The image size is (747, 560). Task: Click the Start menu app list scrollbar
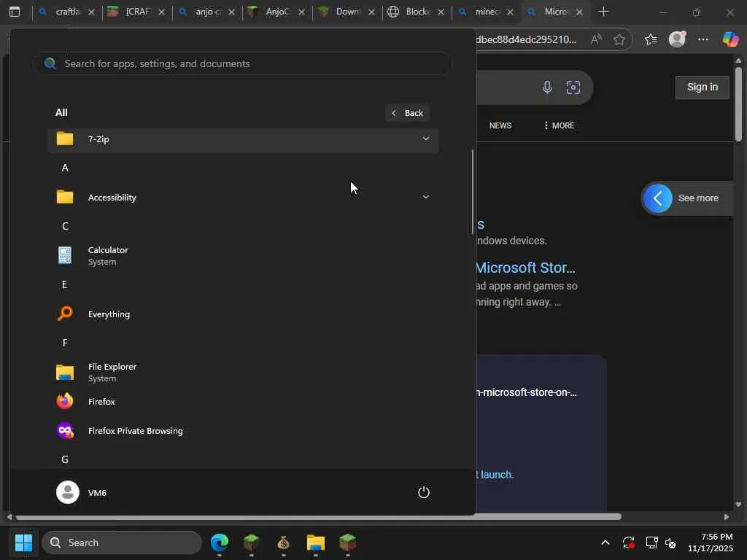coord(473,192)
